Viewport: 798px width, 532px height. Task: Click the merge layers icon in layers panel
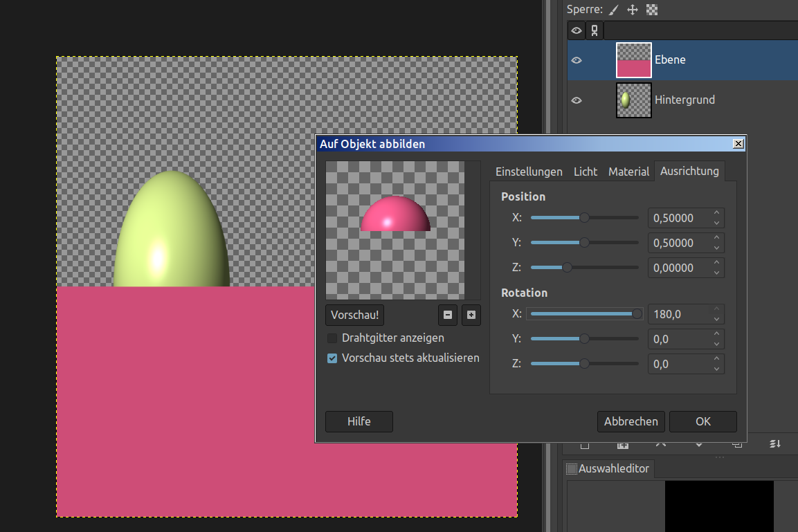[x=776, y=443]
